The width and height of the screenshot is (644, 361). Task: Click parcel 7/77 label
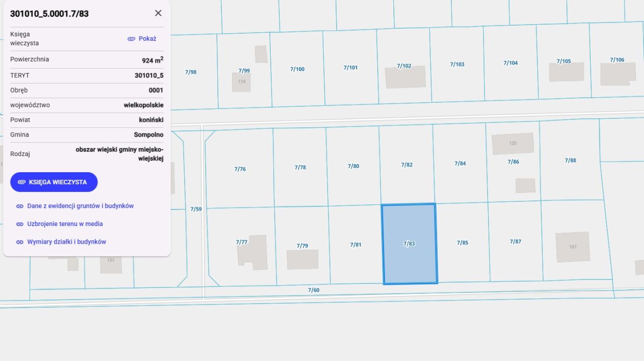coord(242,242)
